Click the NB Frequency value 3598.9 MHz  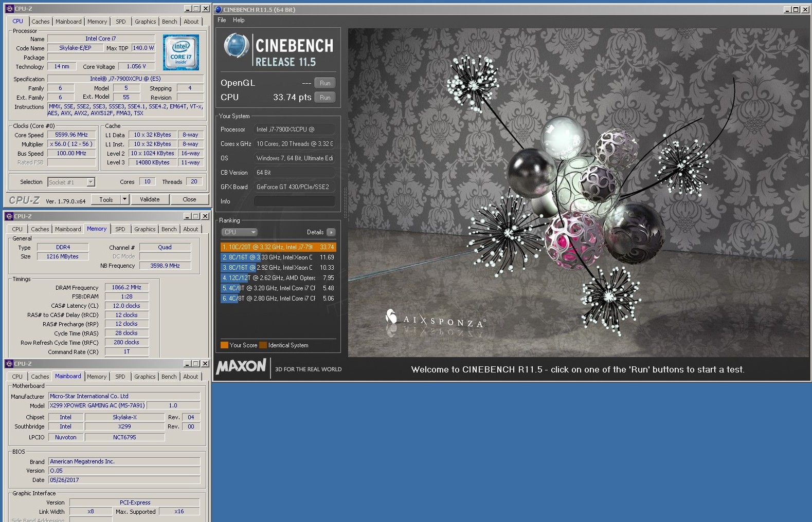tap(165, 266)
